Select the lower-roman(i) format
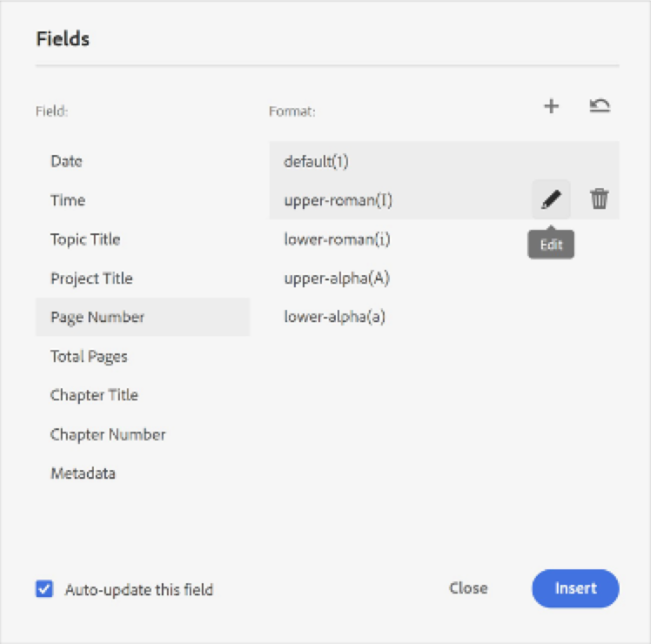 (337, 239)
